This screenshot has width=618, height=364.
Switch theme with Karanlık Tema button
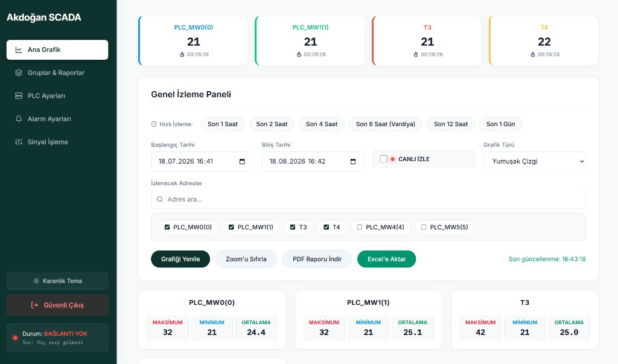tap(57, 281)
